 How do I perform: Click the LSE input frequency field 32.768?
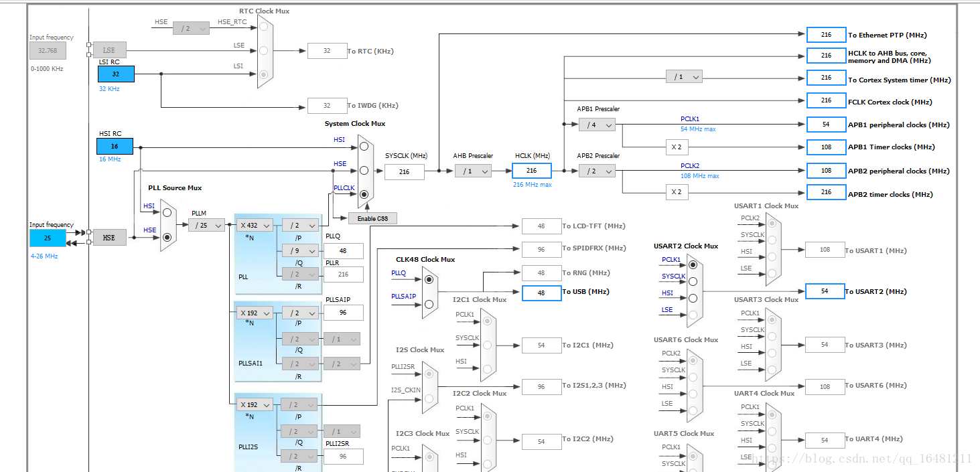(48, 50)
